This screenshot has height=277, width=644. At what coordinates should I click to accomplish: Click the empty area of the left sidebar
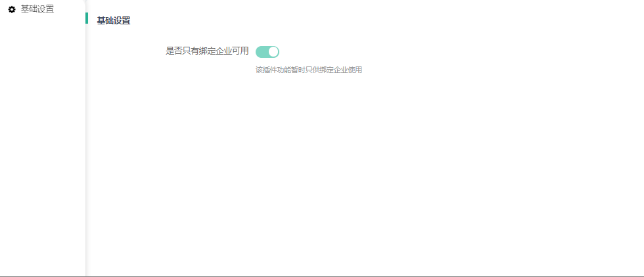pos(43,144)
